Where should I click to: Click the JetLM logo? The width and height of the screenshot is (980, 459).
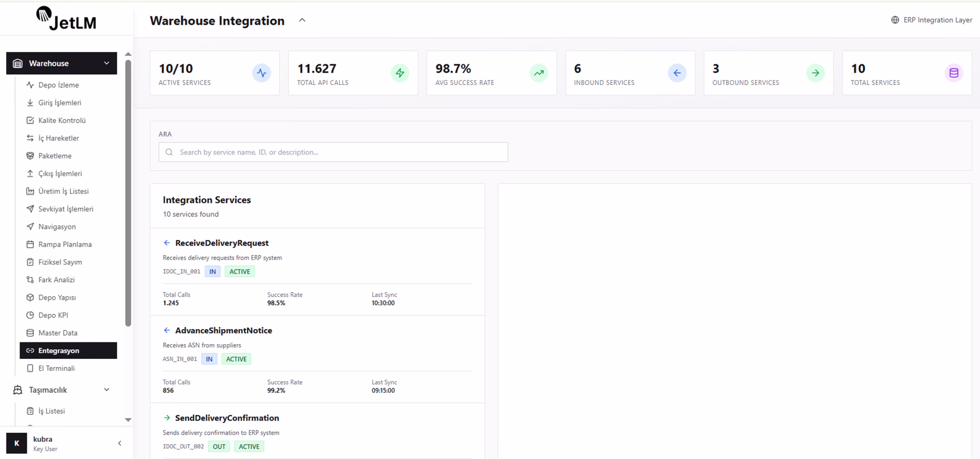(67, 18)
